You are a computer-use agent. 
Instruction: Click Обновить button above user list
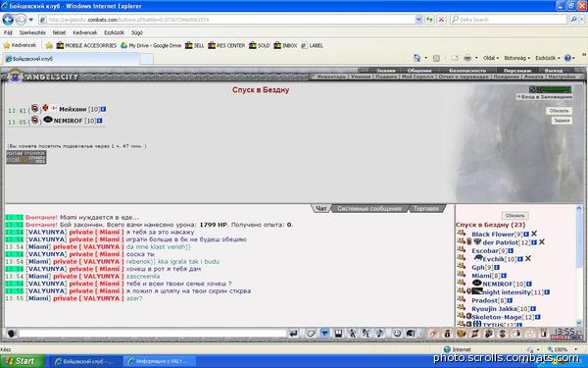(514, 216)
